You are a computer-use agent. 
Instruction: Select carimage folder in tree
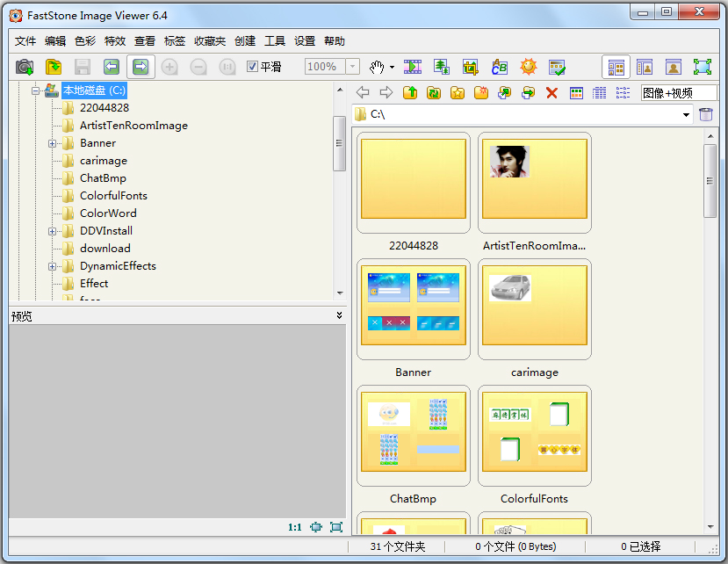coord(103,161)
